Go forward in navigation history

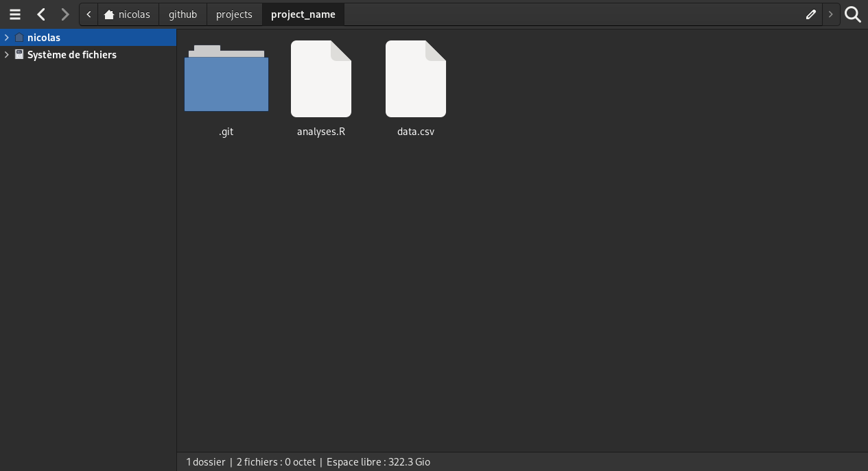click(65, 14)
